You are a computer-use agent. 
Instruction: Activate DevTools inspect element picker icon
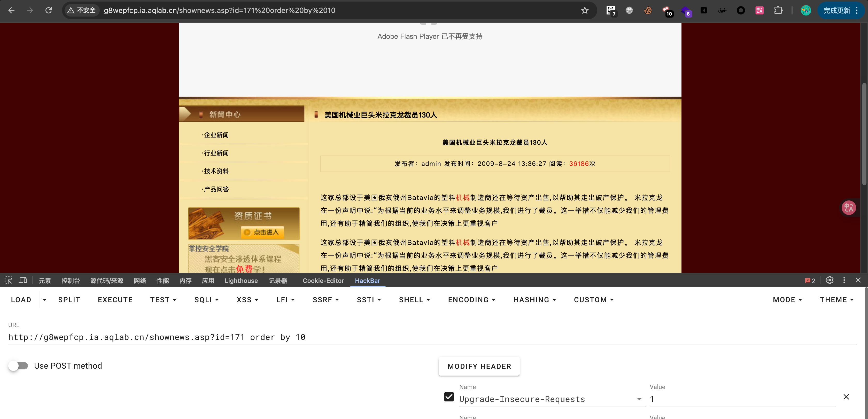point(8,280)
